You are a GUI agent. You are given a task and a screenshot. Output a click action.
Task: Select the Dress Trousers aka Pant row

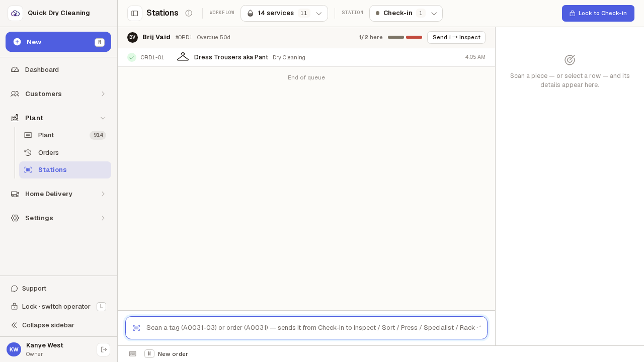point(306,57)
